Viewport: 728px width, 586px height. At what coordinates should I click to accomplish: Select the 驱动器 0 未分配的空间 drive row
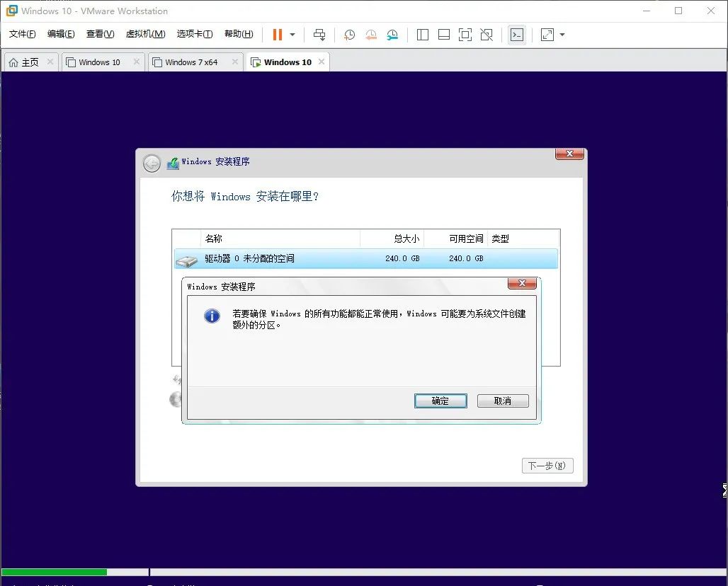(283, 258)
